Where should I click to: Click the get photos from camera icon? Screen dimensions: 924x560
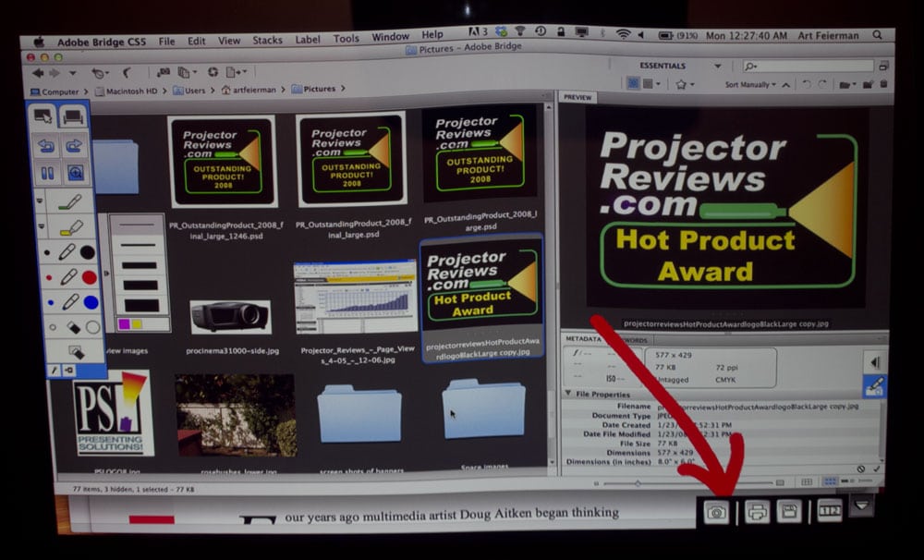point(164,72)
